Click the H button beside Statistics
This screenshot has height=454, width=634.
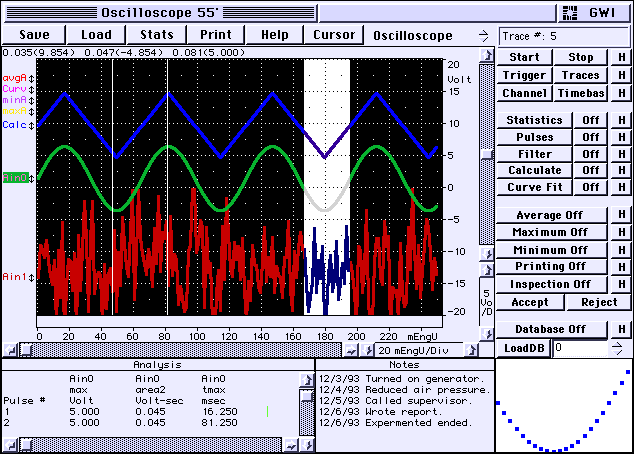point(621,121)
